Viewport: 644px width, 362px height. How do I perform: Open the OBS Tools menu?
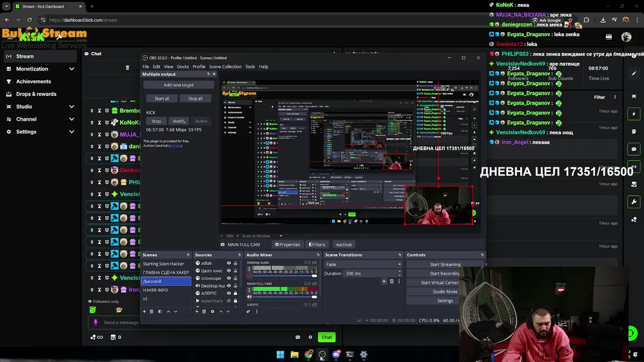pyautogui.click(x=250, y=66)
